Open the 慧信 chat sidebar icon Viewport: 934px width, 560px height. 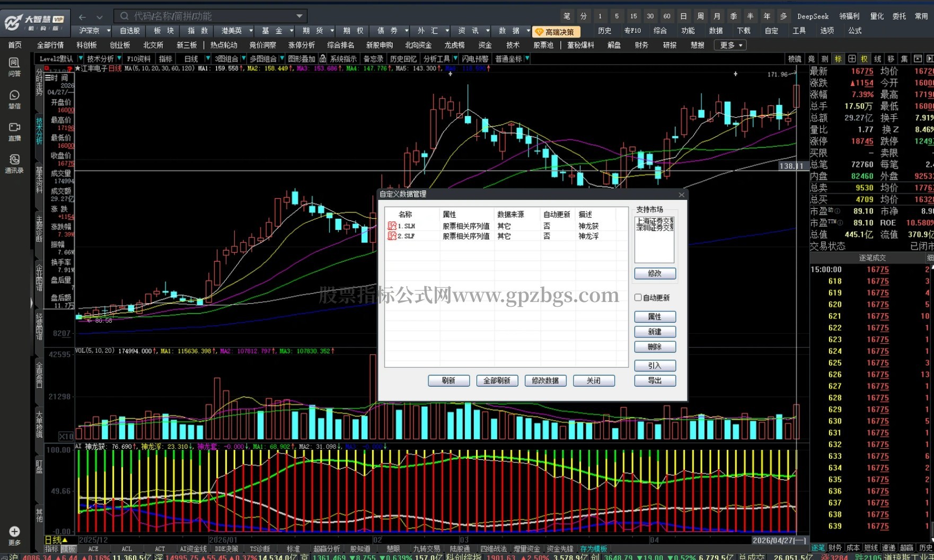click(x=14, y=99)
